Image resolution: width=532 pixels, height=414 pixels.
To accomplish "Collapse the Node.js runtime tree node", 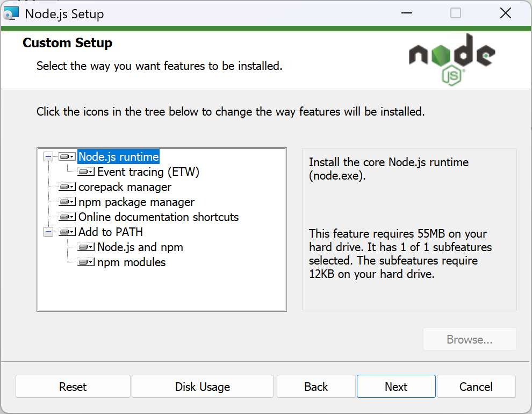I will (x=48, y=157).
